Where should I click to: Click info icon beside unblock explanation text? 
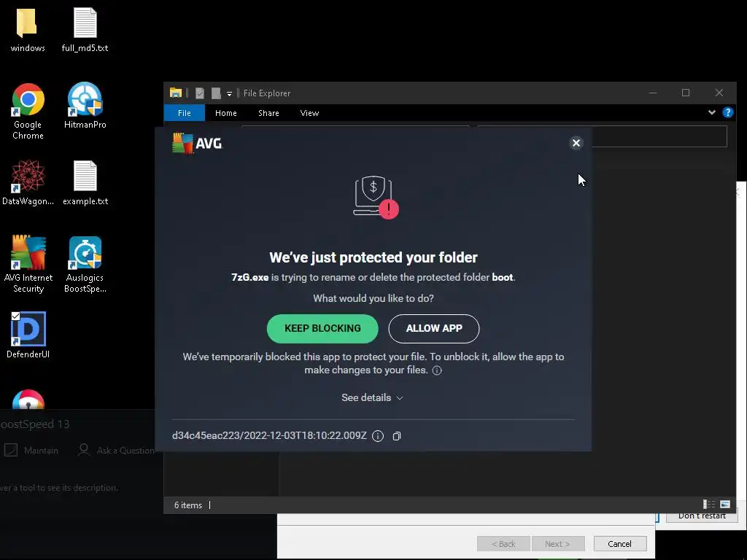(437, 370)
